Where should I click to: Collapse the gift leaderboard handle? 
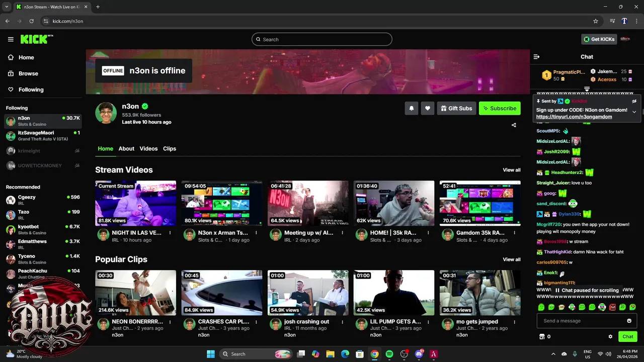coord(587,89)
